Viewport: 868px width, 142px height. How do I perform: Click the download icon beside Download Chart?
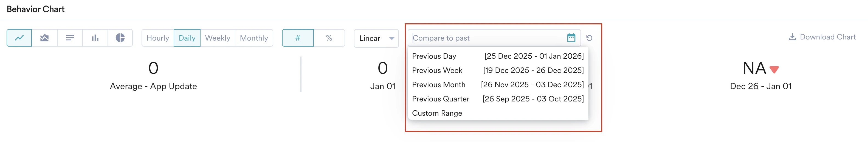click(792, 37)
